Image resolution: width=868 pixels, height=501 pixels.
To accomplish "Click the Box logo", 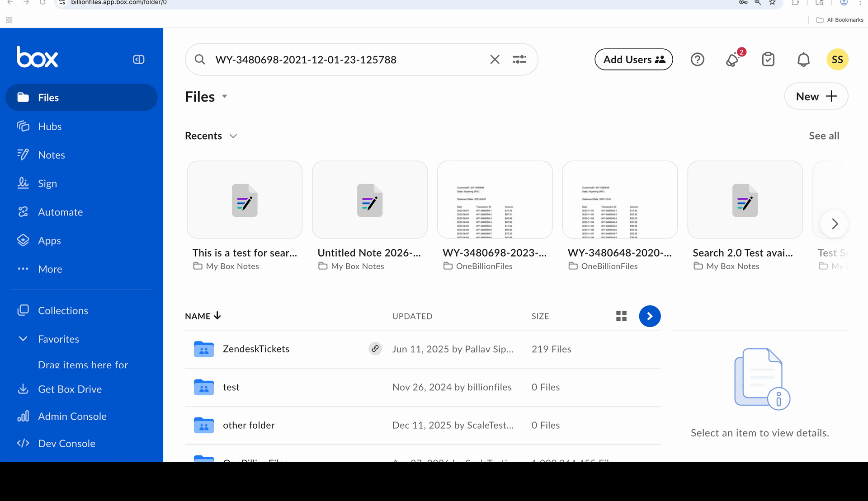I will pos(38,57).
